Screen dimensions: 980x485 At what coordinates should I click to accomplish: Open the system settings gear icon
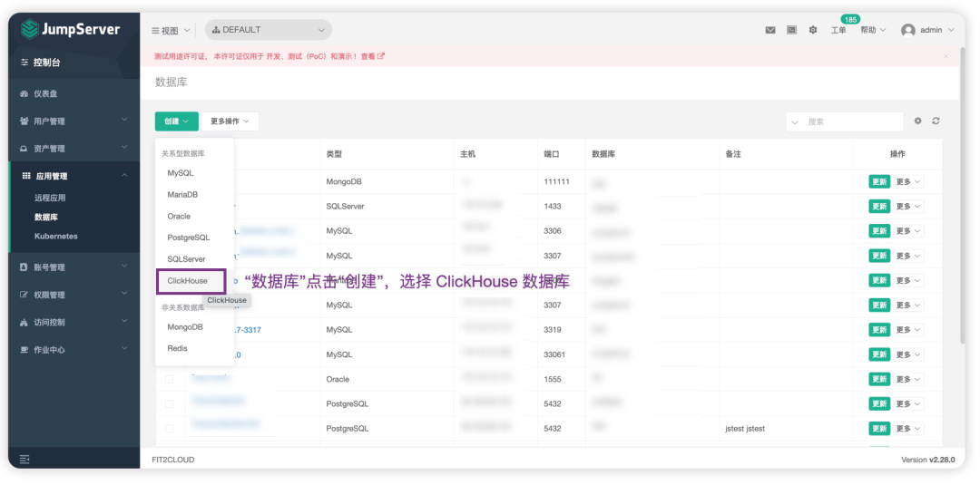coord(812,30)
